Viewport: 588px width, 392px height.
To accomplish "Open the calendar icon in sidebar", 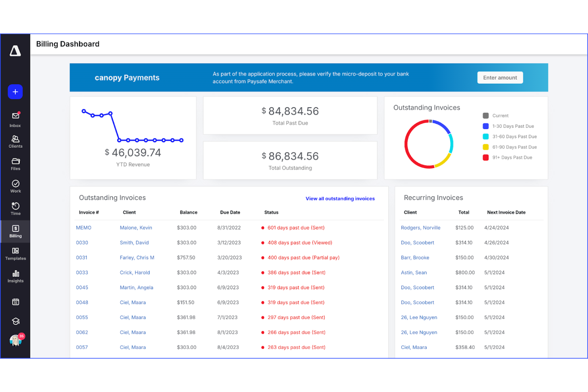I will (x=15, y=302).
